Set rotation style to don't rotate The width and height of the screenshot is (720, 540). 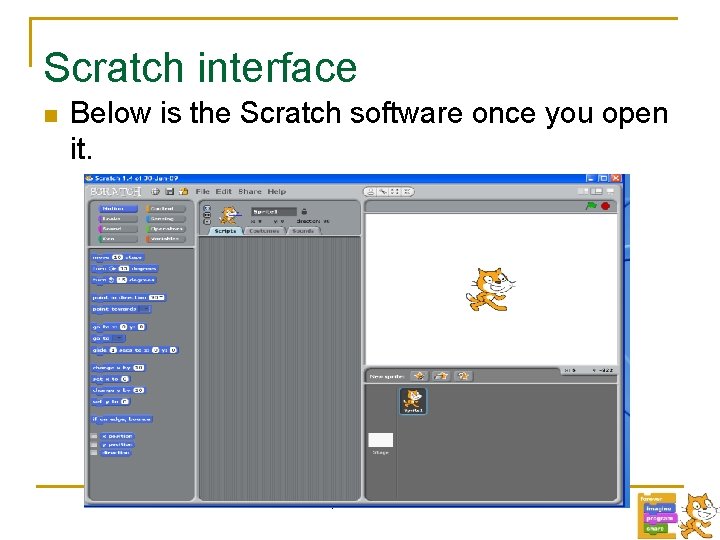[207, 222]
